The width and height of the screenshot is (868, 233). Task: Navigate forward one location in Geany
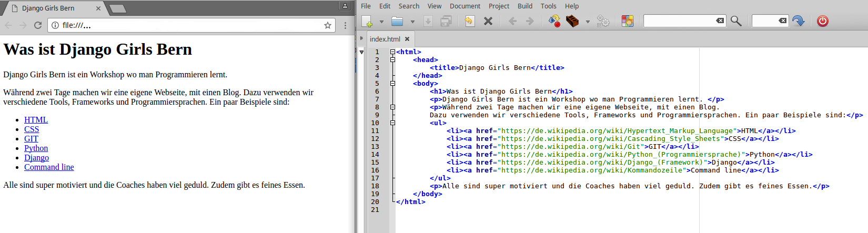530,21
